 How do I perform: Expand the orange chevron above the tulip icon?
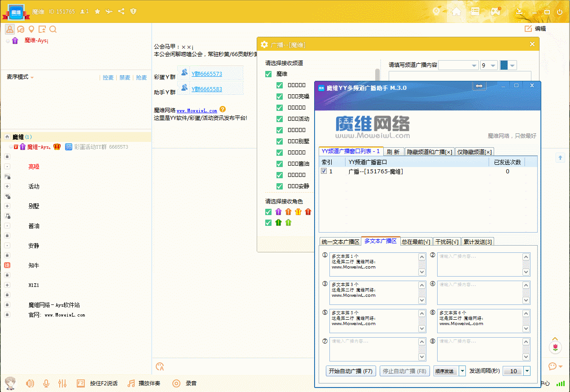(555, 339)
